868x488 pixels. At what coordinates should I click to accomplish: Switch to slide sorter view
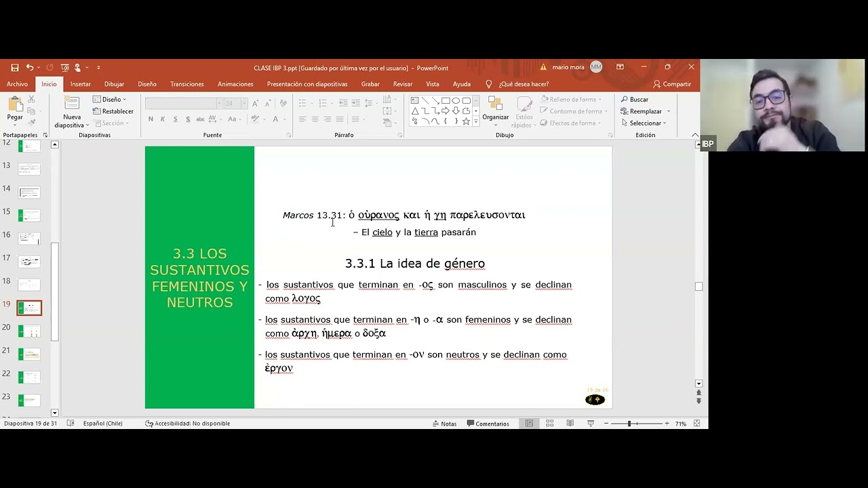tap(550, 424)
